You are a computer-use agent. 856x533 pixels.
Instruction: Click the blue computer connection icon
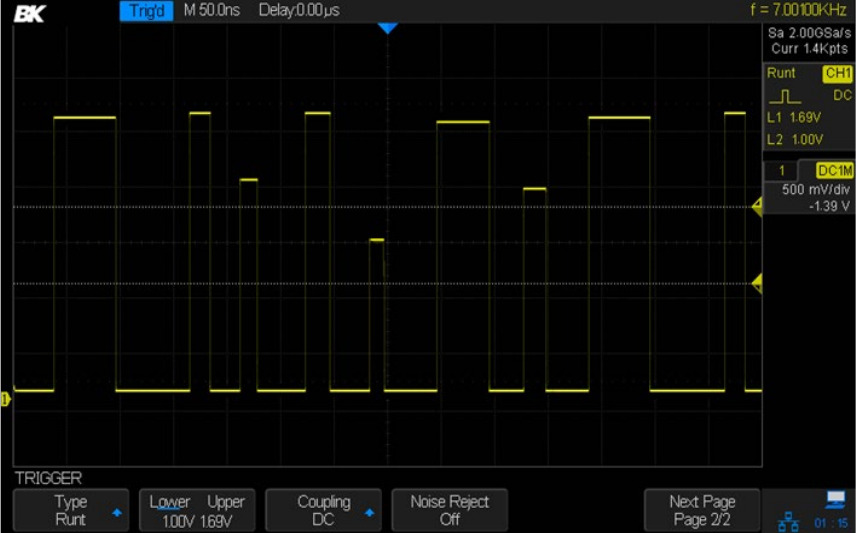tap(834, 501)
